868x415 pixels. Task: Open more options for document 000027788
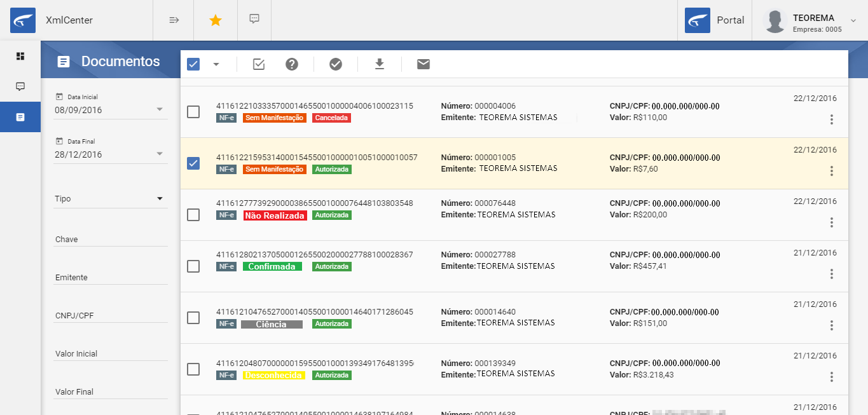(x=831, y=274)
